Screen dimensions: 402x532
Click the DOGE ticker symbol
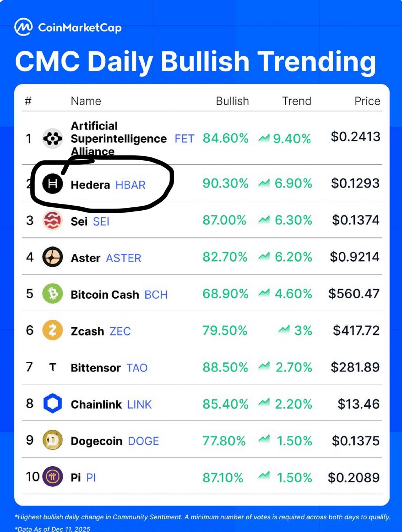click(x=143, y=441)
